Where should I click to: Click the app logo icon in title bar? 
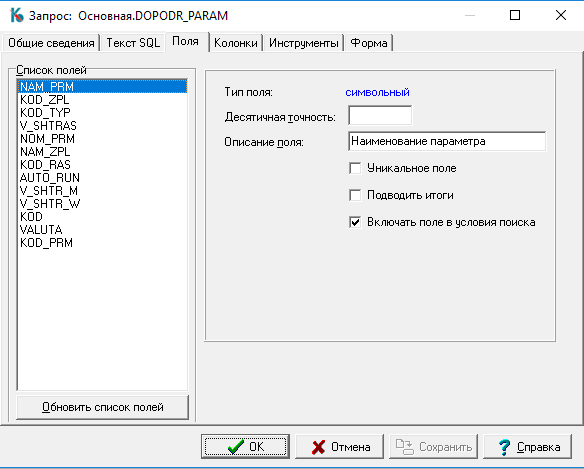tap(17, 15)
